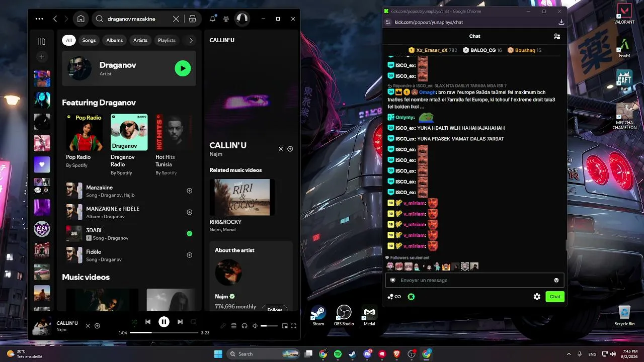Launch OBS Studio desktop shortcut
This screenshot has width=644, height=362.
344,315
